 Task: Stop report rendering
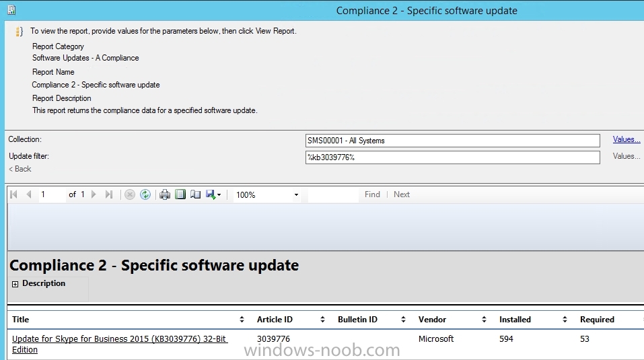coord(130,194)
